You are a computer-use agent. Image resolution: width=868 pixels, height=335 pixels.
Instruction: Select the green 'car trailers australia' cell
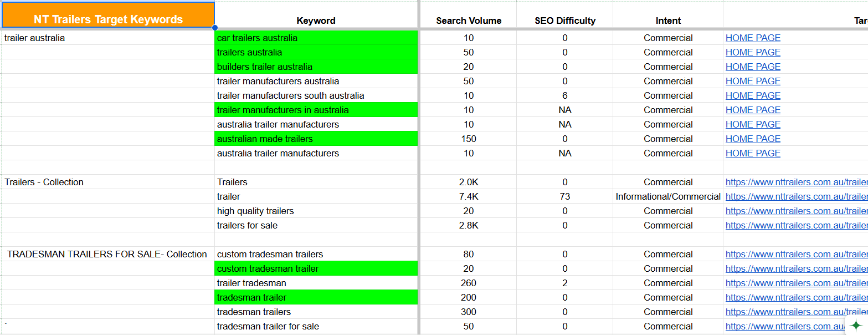point(316,38)
